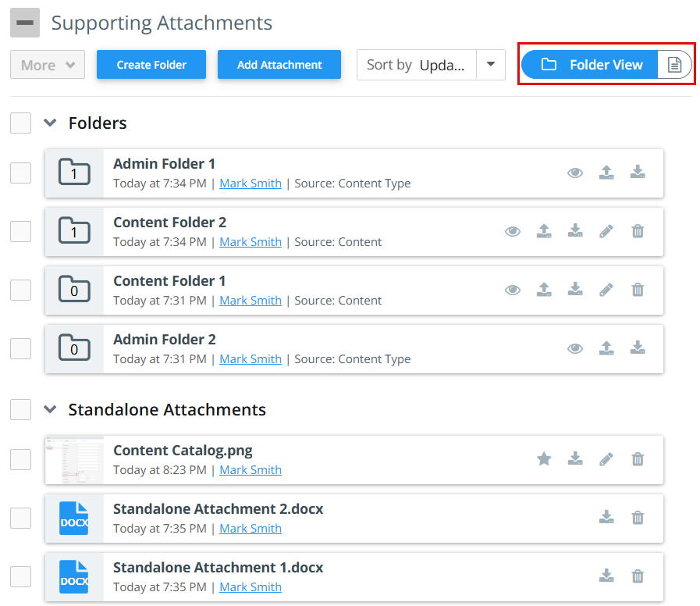The image size is (700, 606).
Task: Open the Sort by dropdown arrow
Action: point(491,65)
